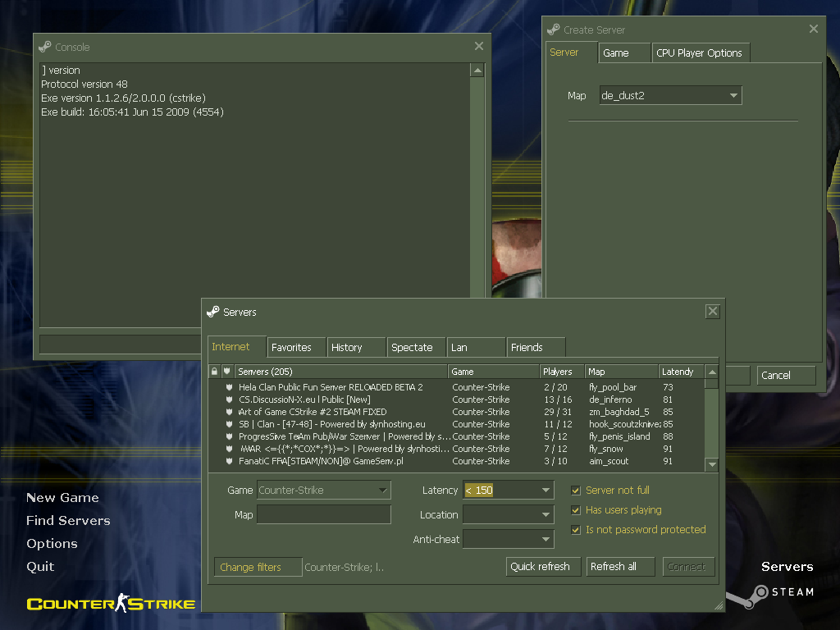This screenshot has height=630, width=840.
Task: Open the Game tab in Create Server
Action: 624,53
